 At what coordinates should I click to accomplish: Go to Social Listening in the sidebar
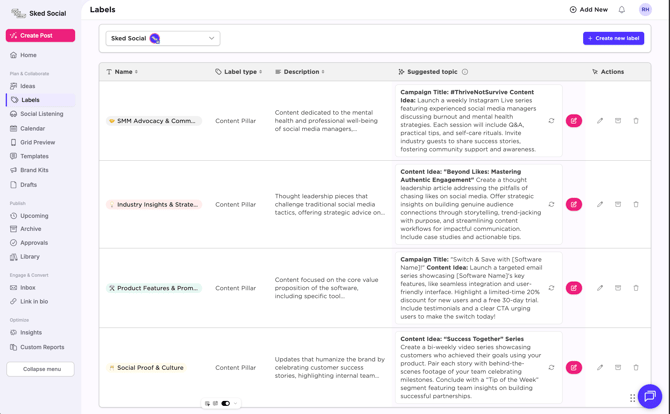point(41,114)
